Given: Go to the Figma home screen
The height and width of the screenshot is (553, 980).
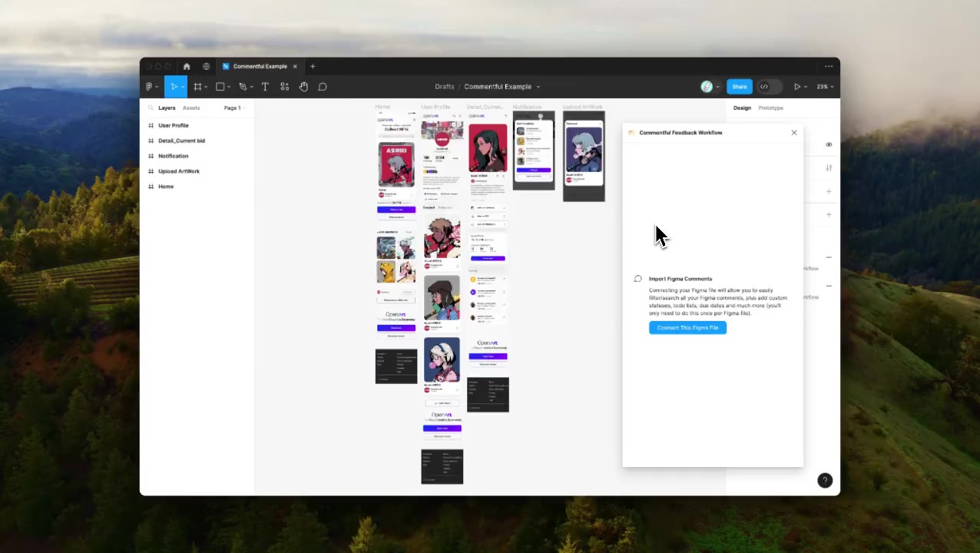Looking at the screenshot, I should (187, 67).
